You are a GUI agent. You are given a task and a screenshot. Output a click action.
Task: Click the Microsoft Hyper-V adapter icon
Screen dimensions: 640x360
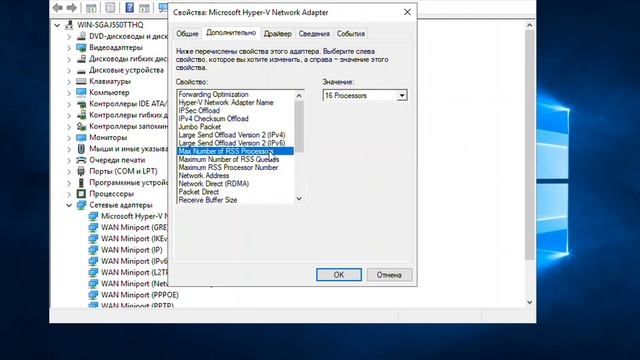point(93,216)
